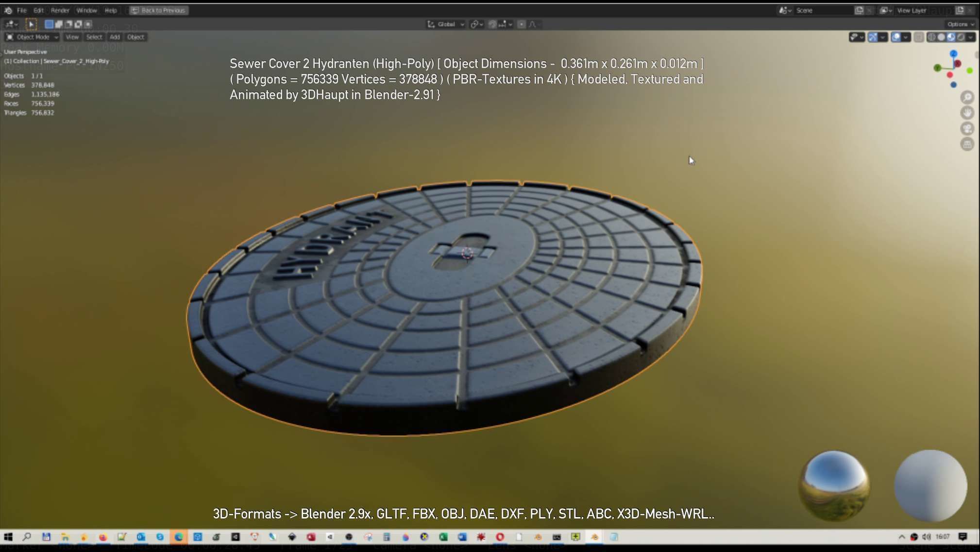Open the notification center icon

(x=963, y=537)
